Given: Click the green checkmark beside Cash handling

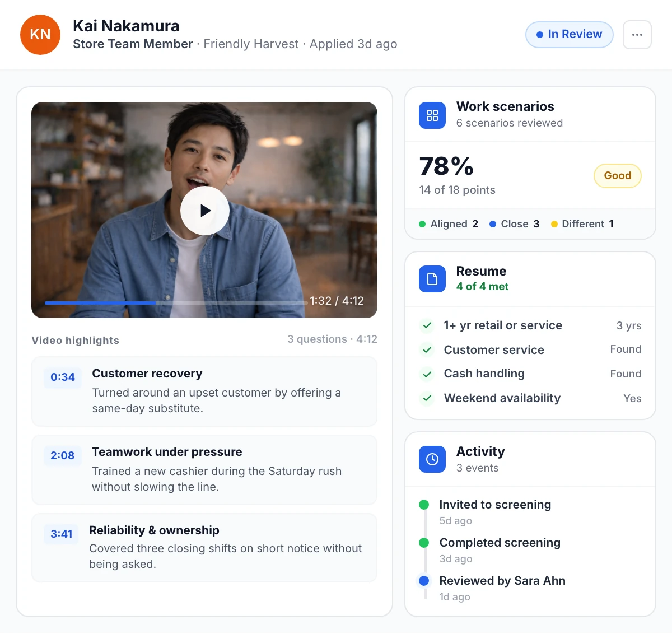Looking at the screenshot, I should pyautogui.click(x=427, y=374).
